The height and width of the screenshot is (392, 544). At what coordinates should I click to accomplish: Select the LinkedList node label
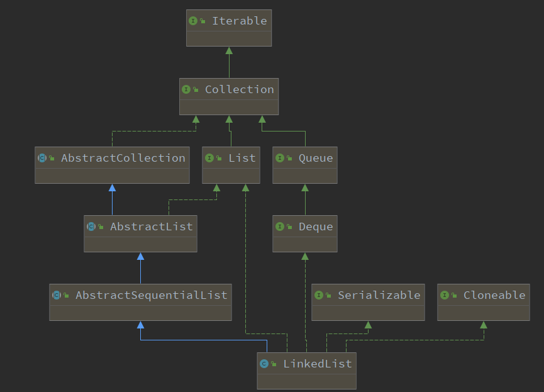tap(318, 364)
